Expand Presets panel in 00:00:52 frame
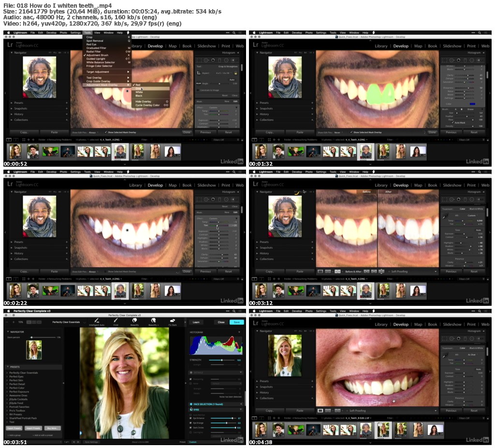This screenshot has width=495, height=448. pyautogui.click(x=12, y=103)
